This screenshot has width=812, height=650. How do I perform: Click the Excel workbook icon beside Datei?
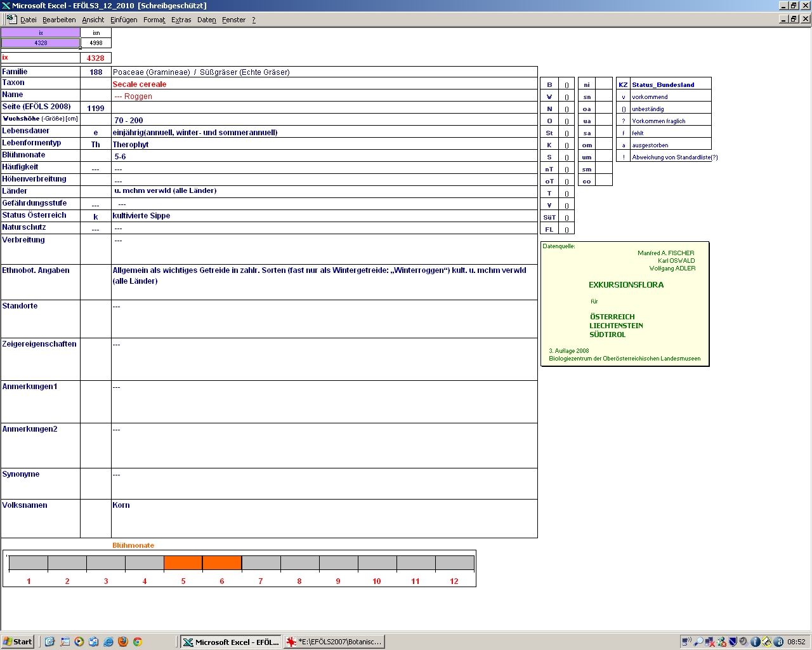click(11, 20)
